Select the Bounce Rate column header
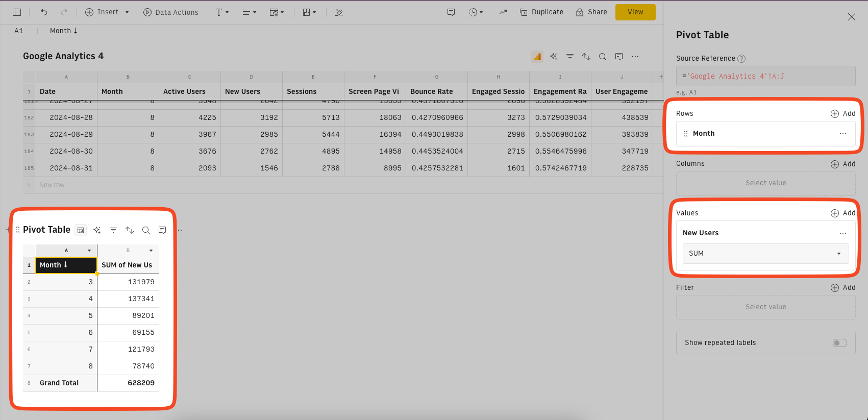Viewport: 868px width, 420px height. [x=437, y=91]
